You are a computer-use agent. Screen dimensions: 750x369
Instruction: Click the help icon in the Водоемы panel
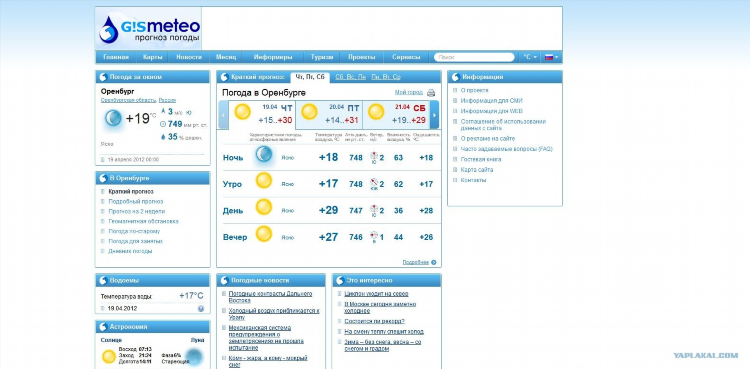pyautogui.click(x=201, y=309)
